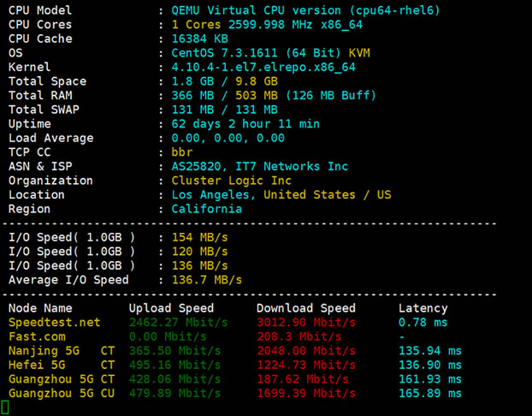
Task: Click the Uptime 62 days value
Action: 245,124
